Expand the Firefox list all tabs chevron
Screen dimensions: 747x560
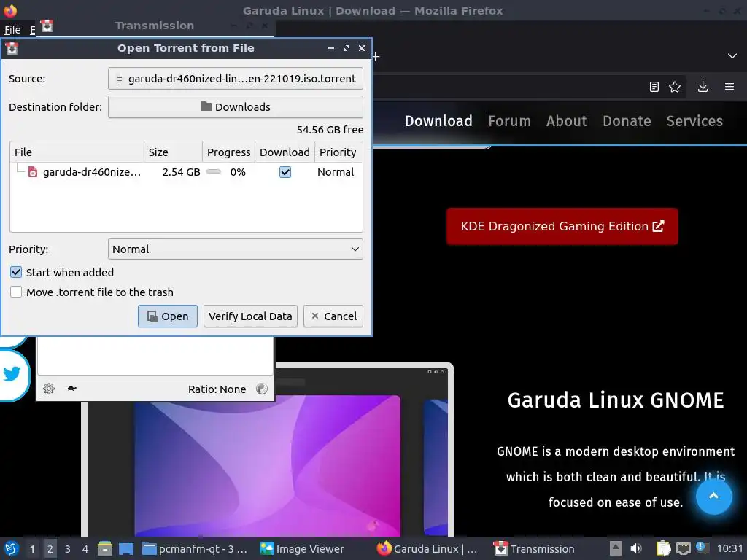click(x=732, y=56)
